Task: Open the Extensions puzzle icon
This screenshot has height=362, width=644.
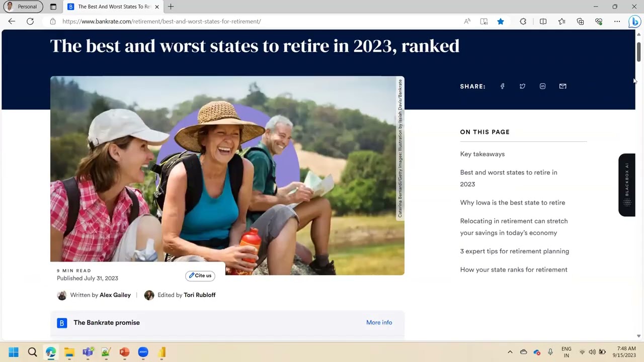Action: (x=523, y=21)
